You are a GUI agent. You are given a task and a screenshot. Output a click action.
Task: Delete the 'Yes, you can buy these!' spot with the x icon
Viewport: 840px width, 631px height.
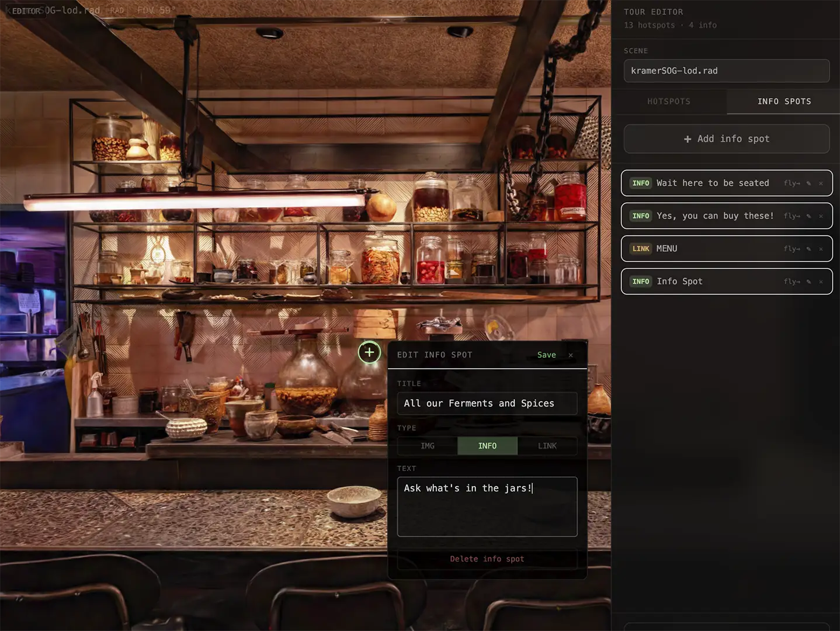click(x=821, y=216)
